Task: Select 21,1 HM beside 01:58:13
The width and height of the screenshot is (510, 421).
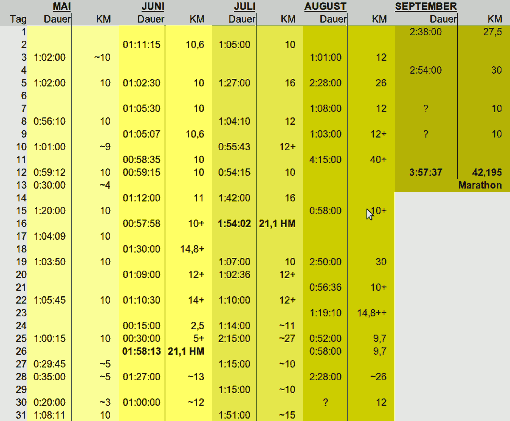Action: pyautogui.click(x=186, y=351)
